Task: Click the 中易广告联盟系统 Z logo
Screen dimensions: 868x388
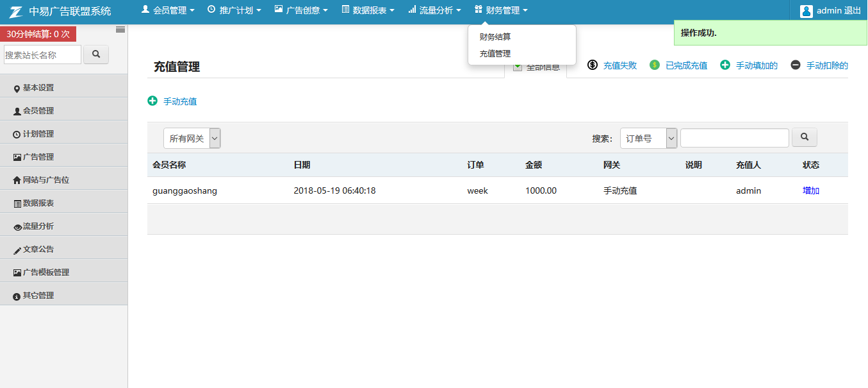Action: point(16,11)
